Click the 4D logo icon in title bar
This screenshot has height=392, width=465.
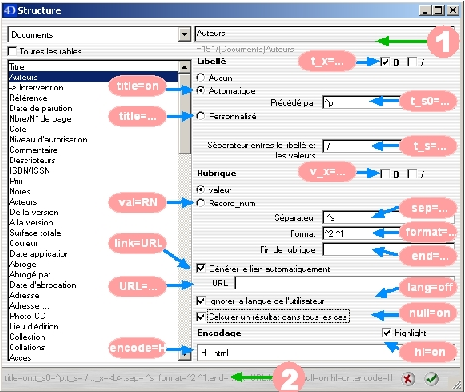point(9,10)
